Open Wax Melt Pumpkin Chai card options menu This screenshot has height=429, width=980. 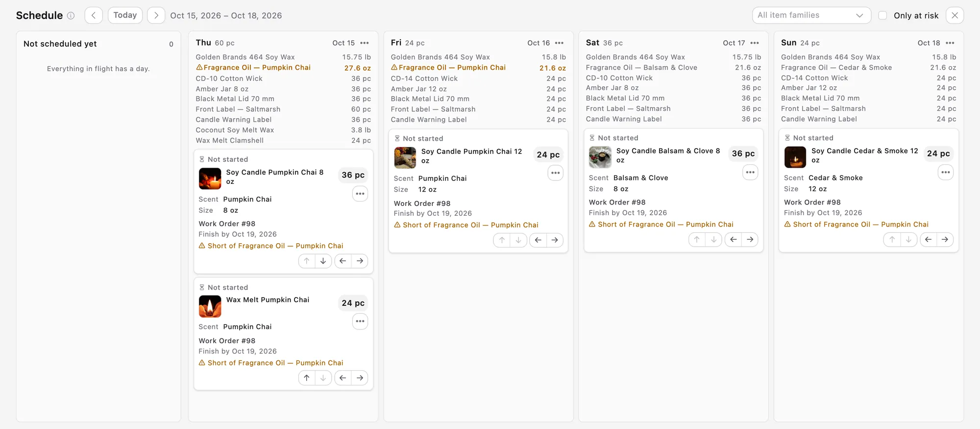tap(360, 321)
